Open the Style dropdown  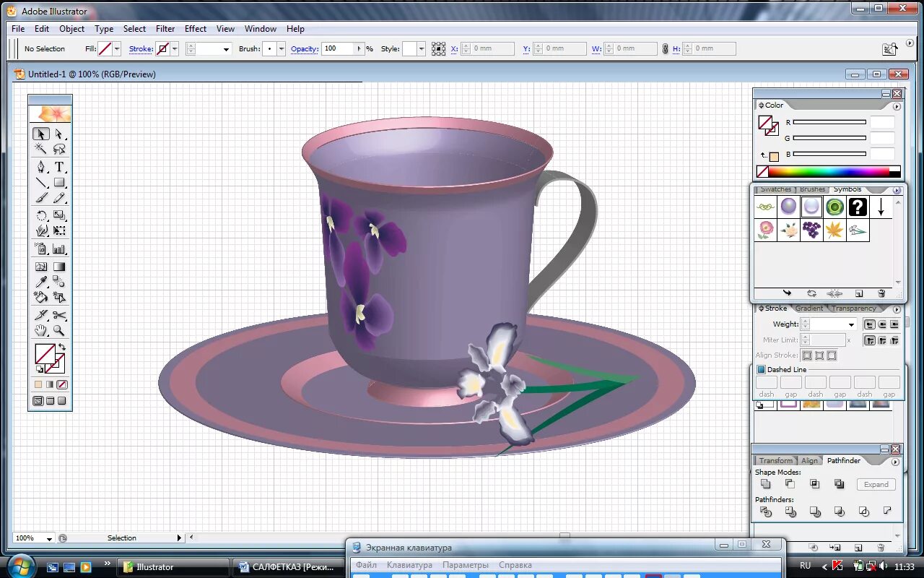tap(422, 49)
